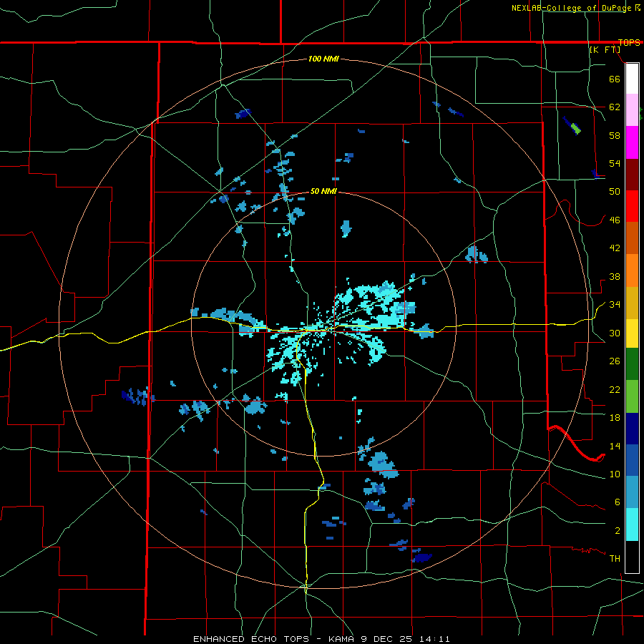The height and width of the screenshot is (644, 644).
Task: Click the black swatch at the legend bottom
Action: click(x=632, y=557)
